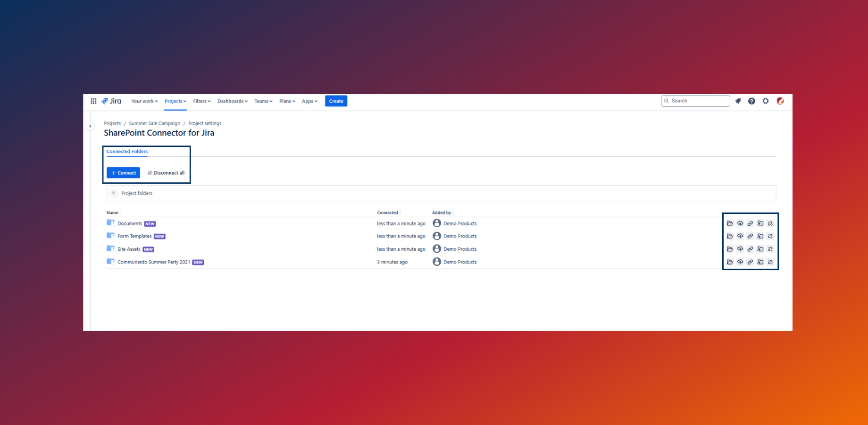Open the Site Assets folder via its folder icon
The height and width of the screenshot is (425, 868).
click(730, 249)
